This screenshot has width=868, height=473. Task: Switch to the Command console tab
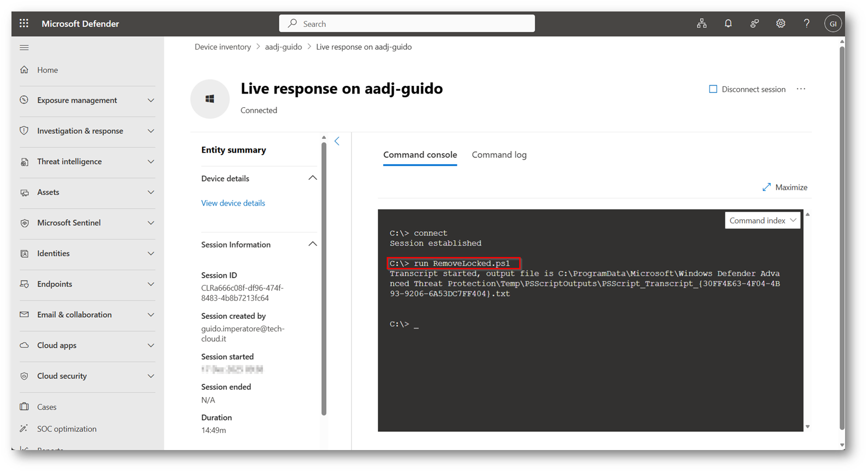tap(420, 155)
